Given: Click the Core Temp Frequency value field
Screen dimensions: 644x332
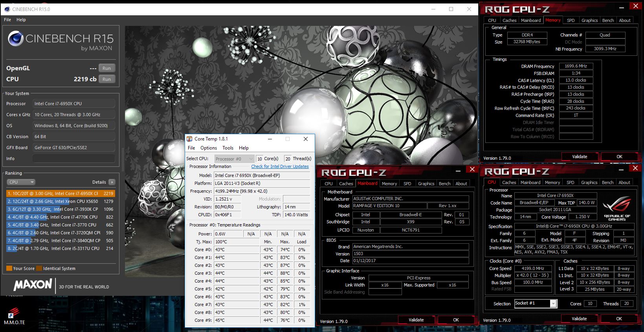Looking at the screenshot, I should tap(262, 191).
